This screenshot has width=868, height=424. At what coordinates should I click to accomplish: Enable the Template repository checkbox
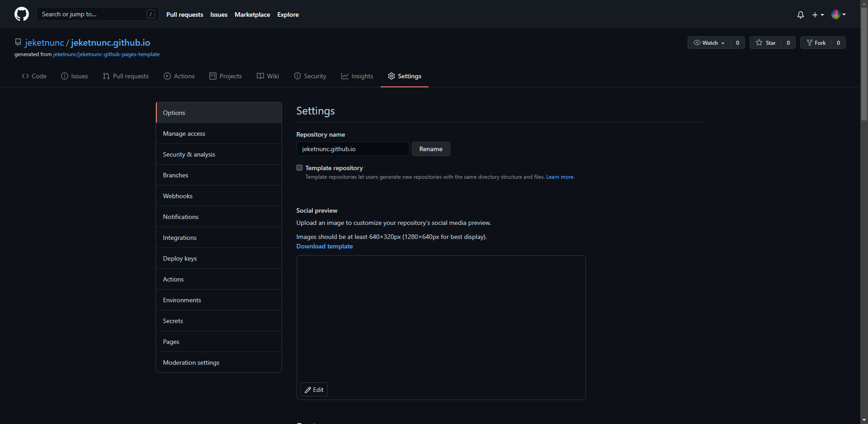click(299, 167)
